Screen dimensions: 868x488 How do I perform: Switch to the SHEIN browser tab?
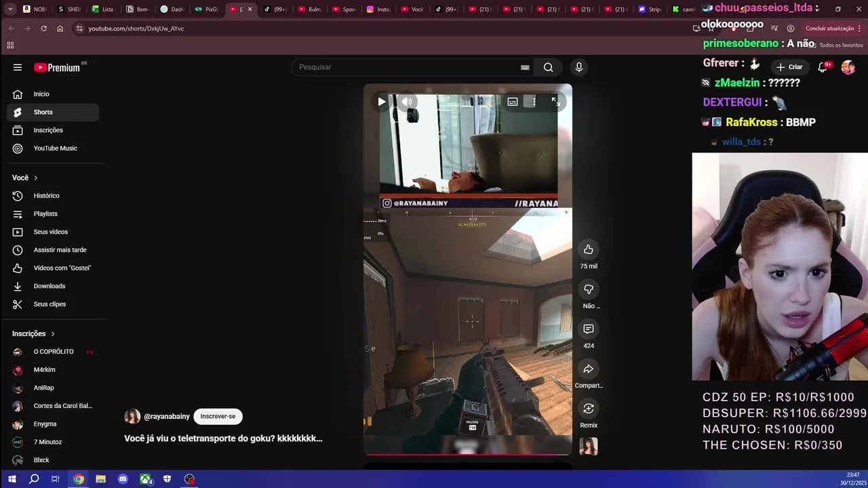[69, 9]
